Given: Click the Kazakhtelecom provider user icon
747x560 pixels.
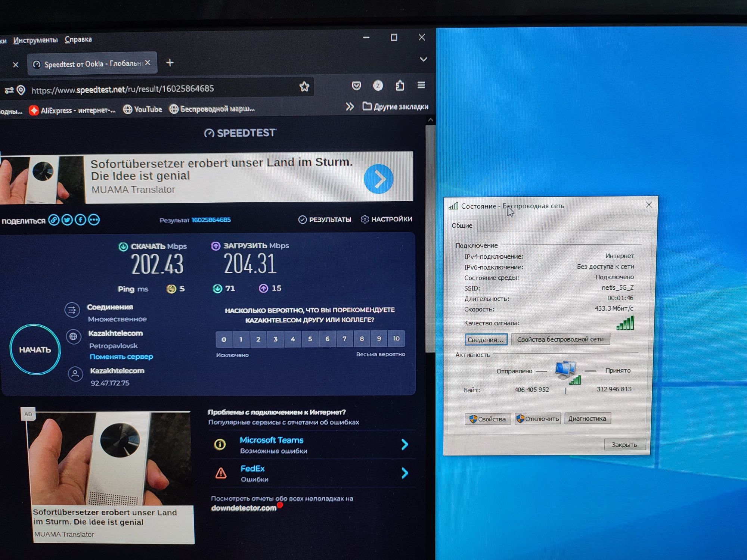Looking at the screenshot, I should coord(75,374).
